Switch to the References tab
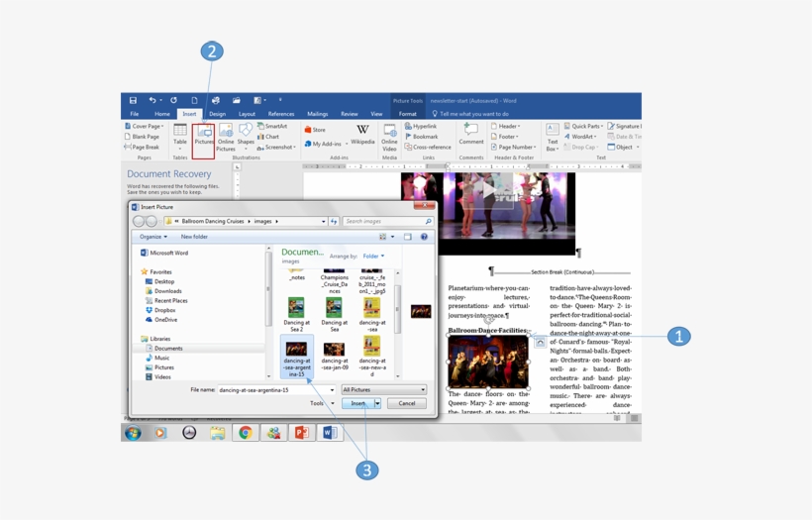812x520 pixels. [x=281, y=114]
